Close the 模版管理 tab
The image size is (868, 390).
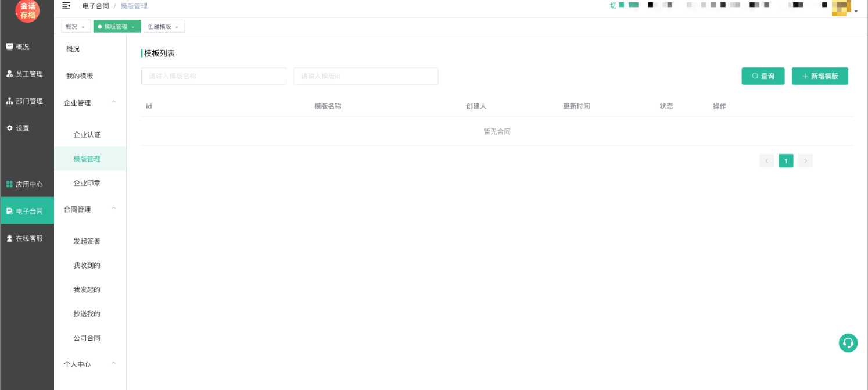[x=133, y=27]
